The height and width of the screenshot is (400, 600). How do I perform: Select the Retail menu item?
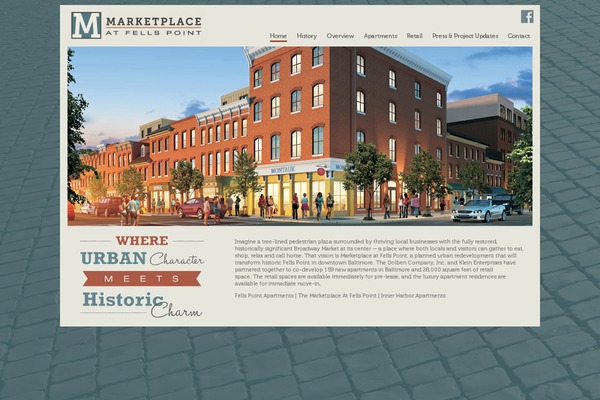click(x=414, y=36)
